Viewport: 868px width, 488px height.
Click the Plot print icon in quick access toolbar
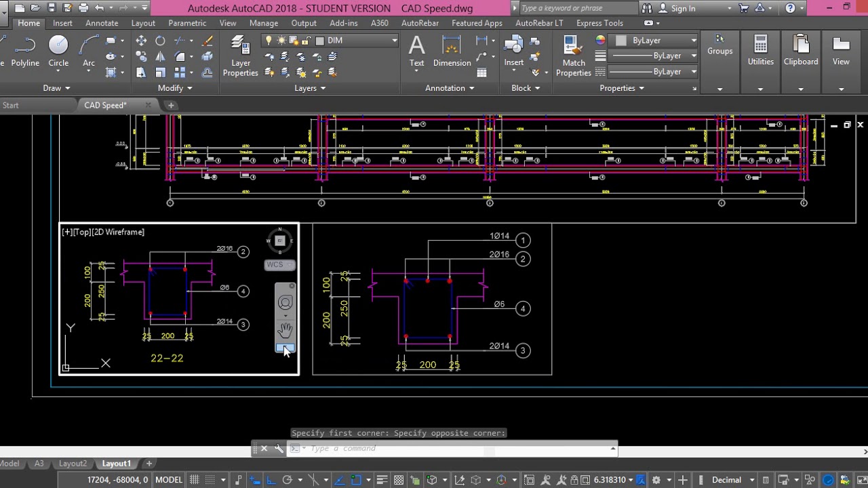83,8
